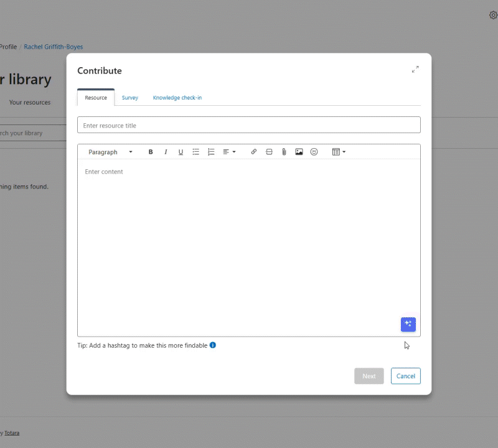
Task: Click the AI sparkle assistant button
Action: coord(408,324)
